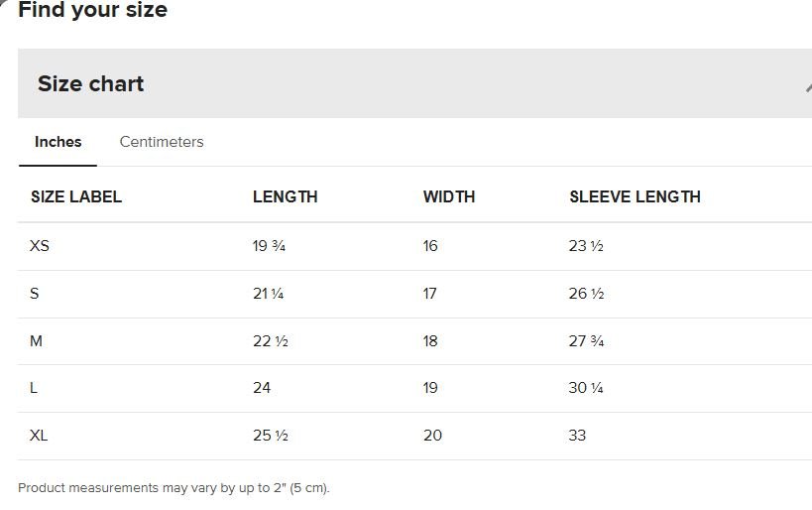Click the Find your size heading
The image size is (812, 510).
tap(92, 11)
